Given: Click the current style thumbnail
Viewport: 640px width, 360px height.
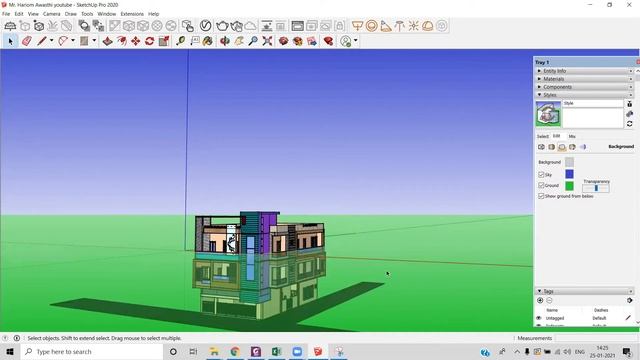Looking at the screenshot, I should pos(548,114).
